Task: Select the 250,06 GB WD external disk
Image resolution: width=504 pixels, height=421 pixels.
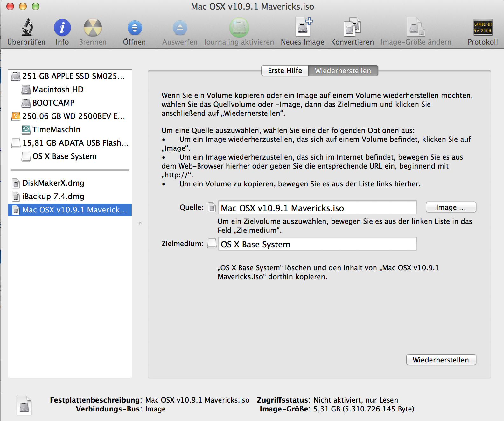Action: pyautogui.click(x=70, y=116)
